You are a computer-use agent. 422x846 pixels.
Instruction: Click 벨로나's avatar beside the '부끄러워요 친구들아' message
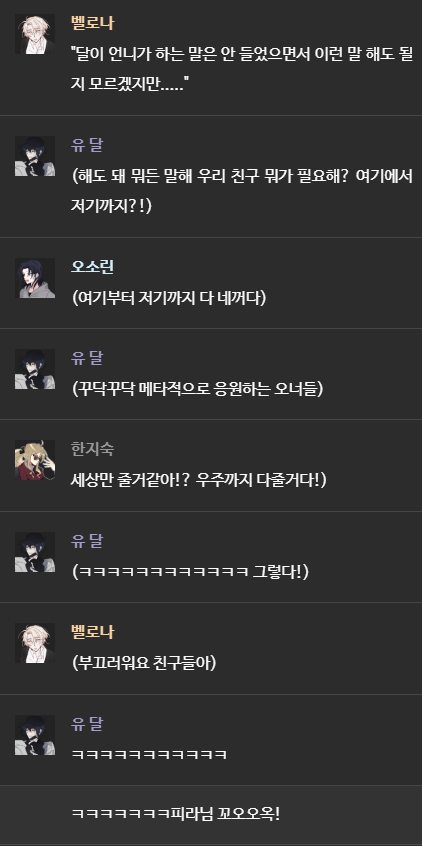[35, 643]
